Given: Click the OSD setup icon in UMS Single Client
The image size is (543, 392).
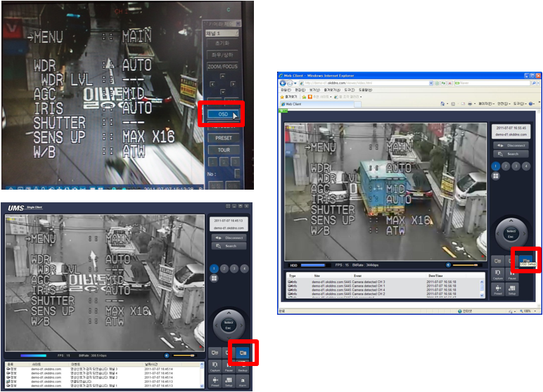Looking at the screenshot, I should tap(243, 353).
